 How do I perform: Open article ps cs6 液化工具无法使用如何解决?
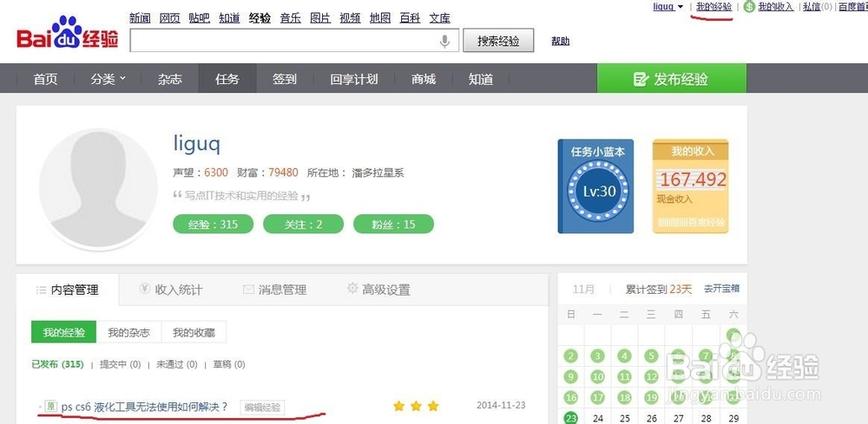point(144,407)
